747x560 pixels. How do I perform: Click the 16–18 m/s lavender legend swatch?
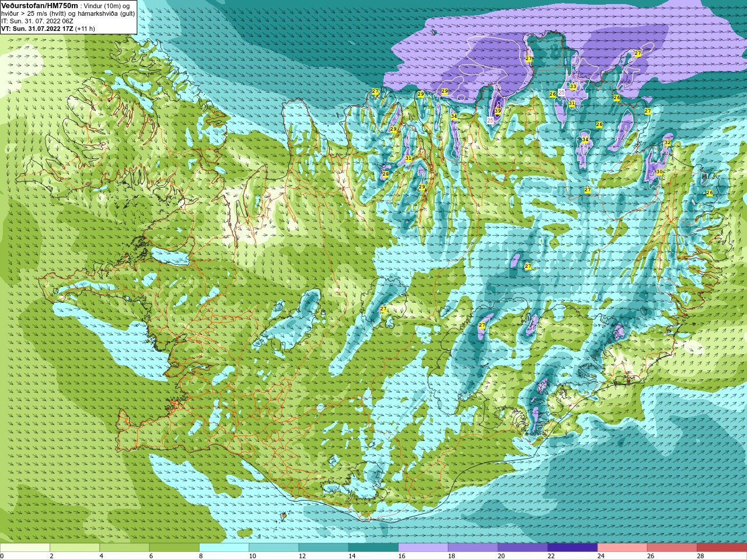423,548
